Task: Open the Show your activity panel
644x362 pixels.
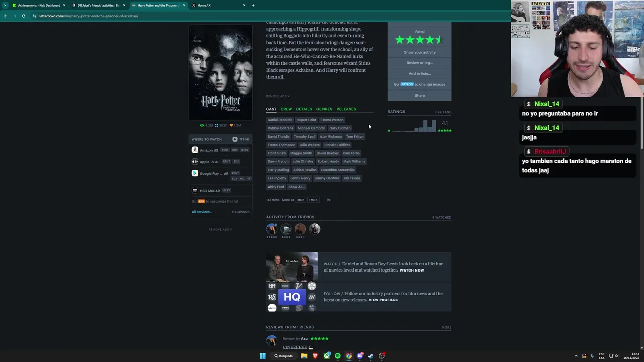Action: (x=420, y=52)
